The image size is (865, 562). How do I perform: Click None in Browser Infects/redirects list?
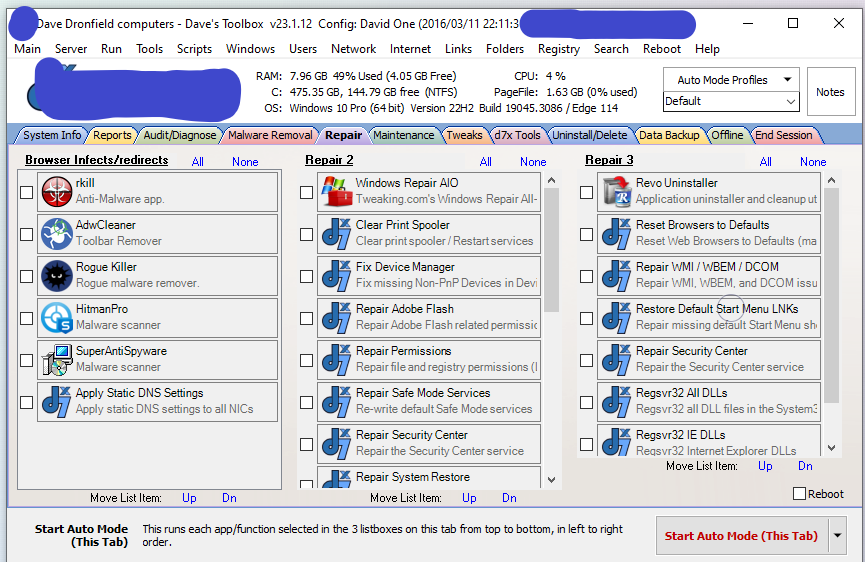coord(245,162)
